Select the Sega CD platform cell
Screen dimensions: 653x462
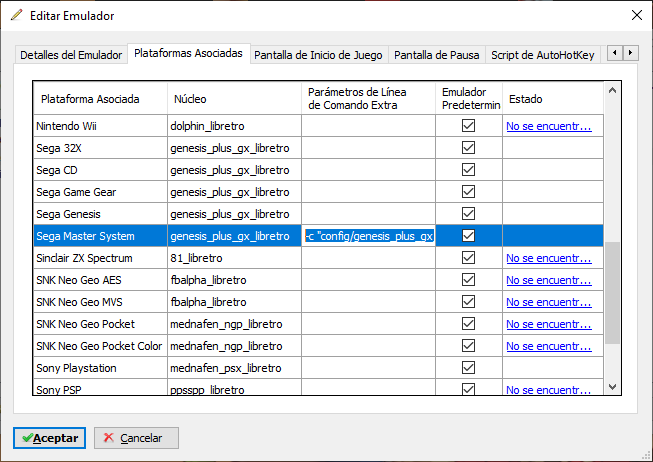(x=100, y=170)
